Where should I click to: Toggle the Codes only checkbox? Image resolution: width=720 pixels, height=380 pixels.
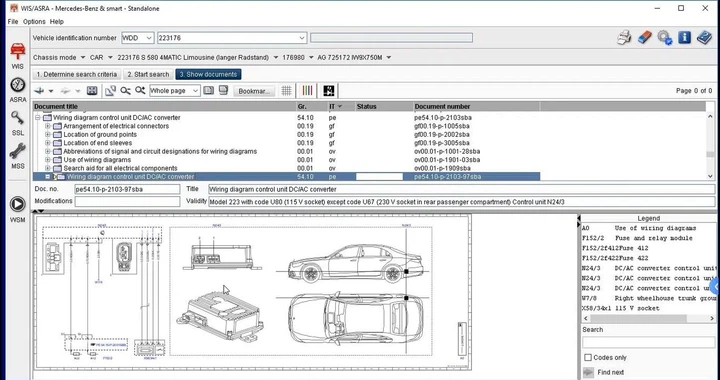pyautogui.click(x=588, y=358)
